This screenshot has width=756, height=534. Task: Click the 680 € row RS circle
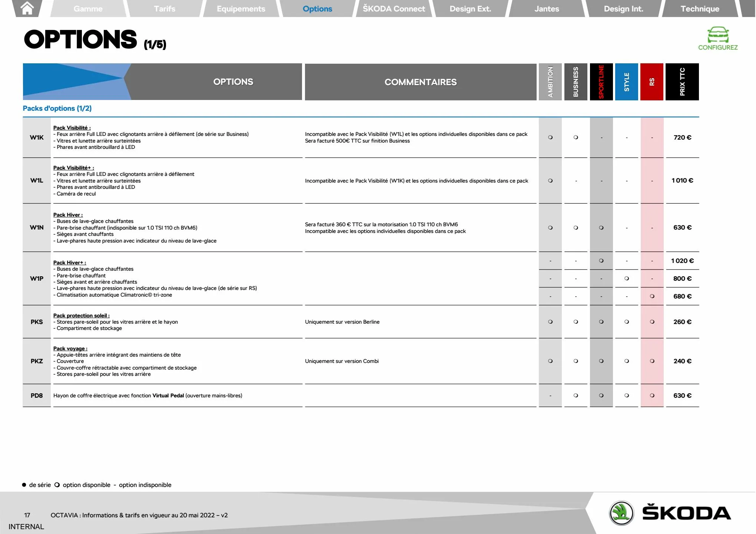(x=652, y=296)
